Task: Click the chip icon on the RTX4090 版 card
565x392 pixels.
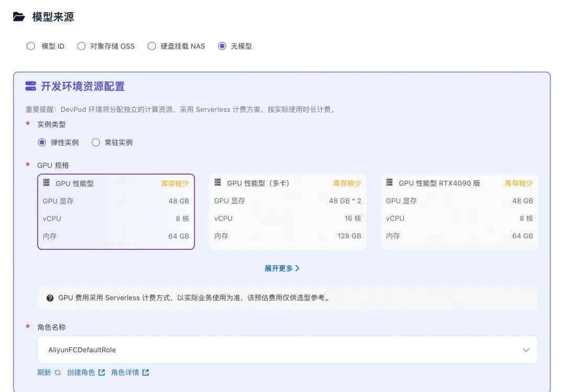Action: coord(389,183)
